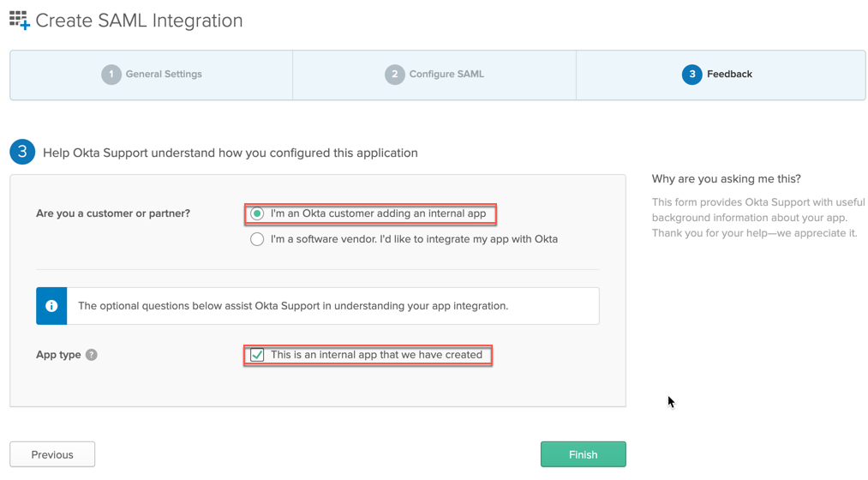The width and height of the screenshot is (868, 480).
Task: Click the blue info icon in the banner
Action: (51, 306)
